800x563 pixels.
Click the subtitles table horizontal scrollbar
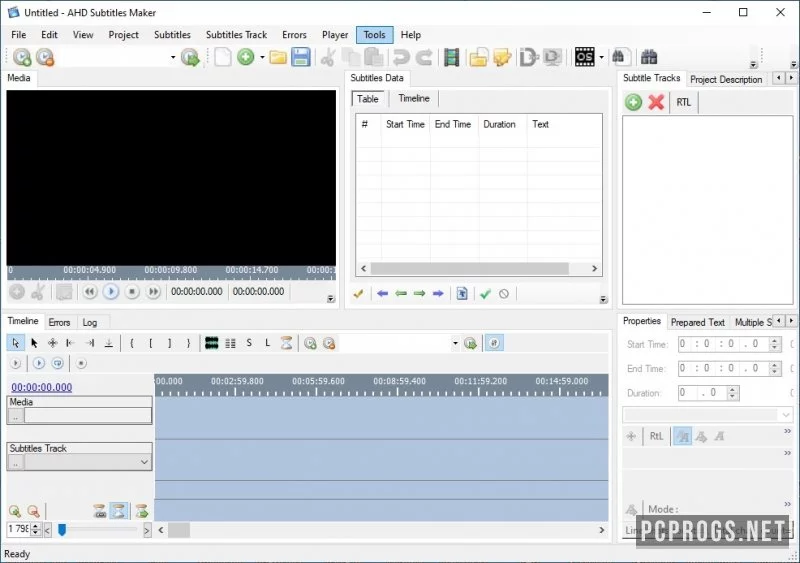479,268
